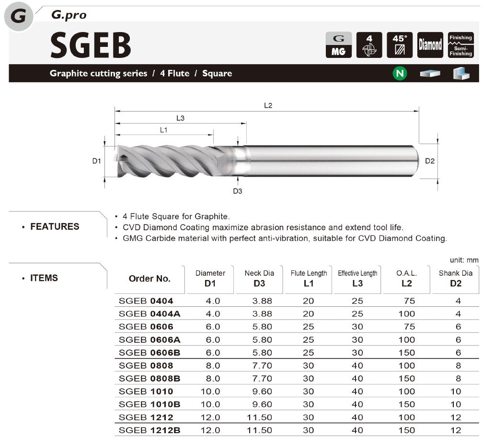Click the Shank Dia D2 column header
The image size is (494, 448).
click(x=455, y=279)
